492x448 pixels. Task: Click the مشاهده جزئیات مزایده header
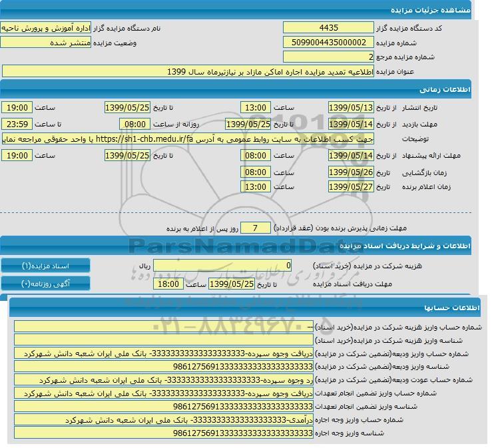pyautogui.click(x=235, y=10)
